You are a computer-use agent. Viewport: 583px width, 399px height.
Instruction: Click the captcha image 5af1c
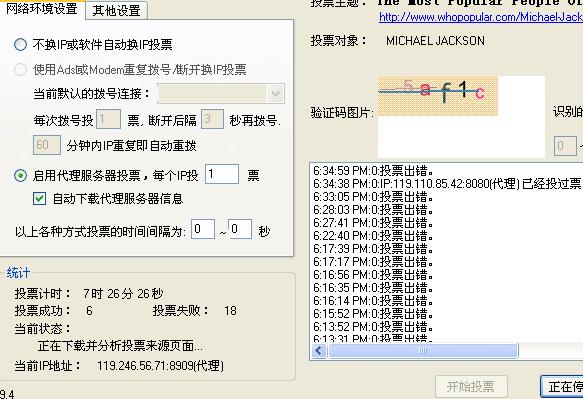click(x=438, y=96)
